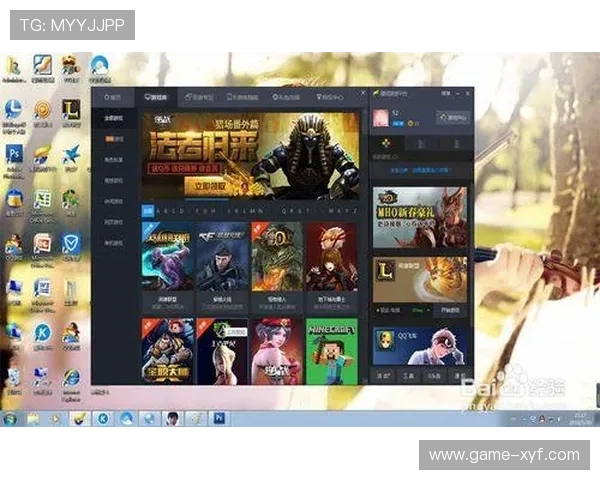Viewport: 600px width, 480px height.
Task: Click the user avatar in right panel
Action: [x=381, y=118]
